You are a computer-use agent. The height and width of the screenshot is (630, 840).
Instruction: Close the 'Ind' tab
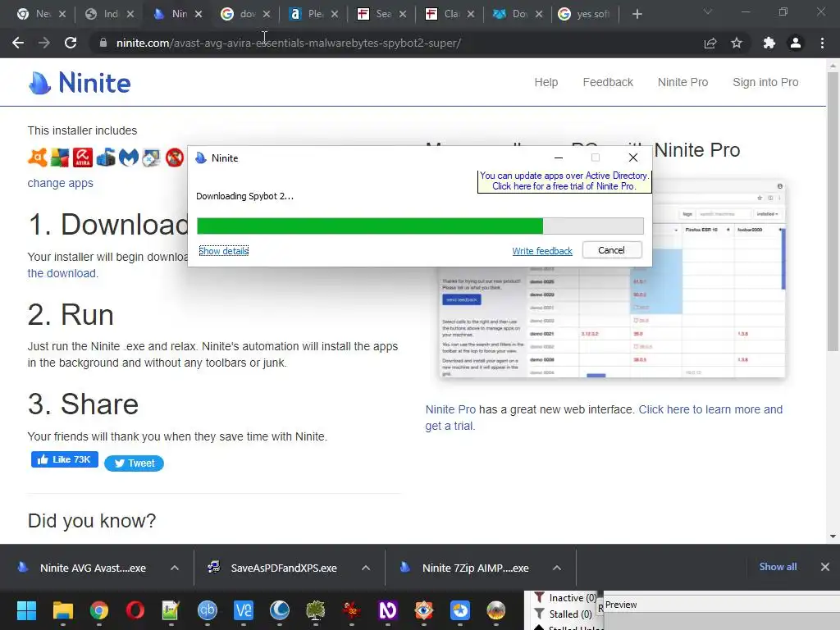point(130,15)
